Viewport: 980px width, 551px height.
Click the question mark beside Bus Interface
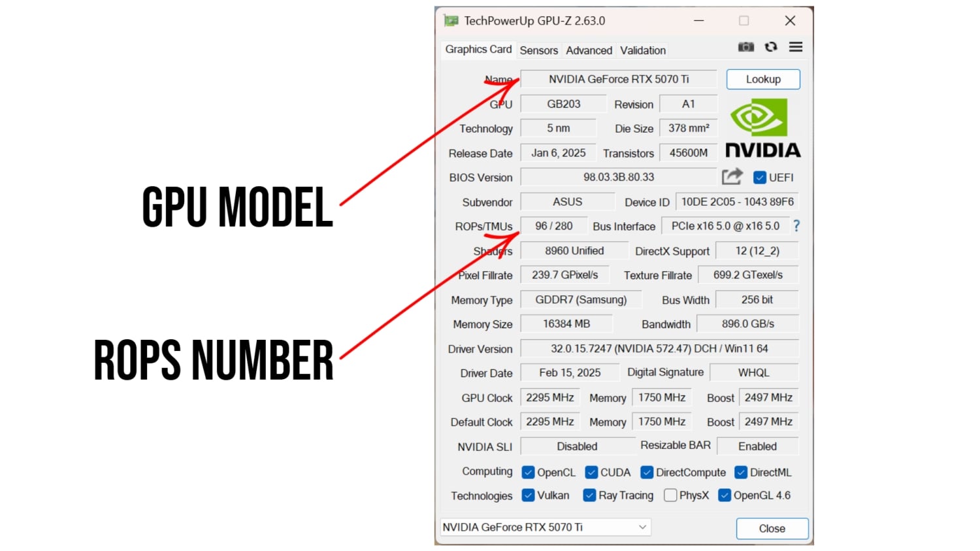click(x=796, y=225)
